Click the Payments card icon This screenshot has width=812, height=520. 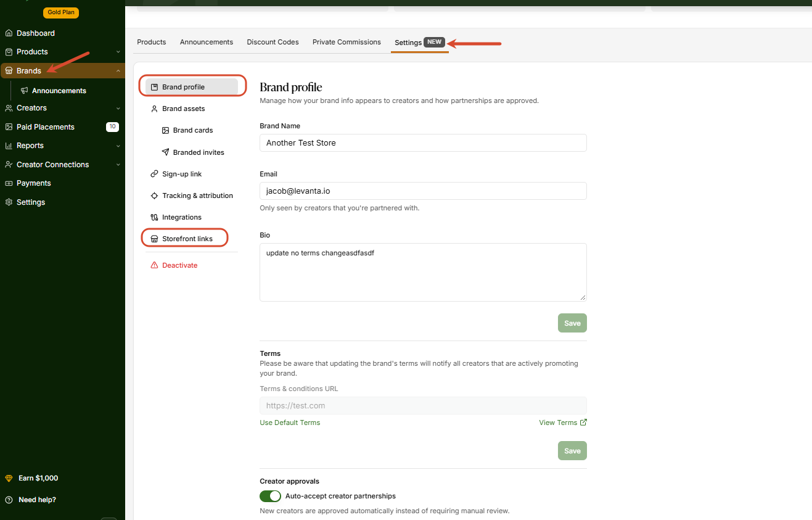9,183
